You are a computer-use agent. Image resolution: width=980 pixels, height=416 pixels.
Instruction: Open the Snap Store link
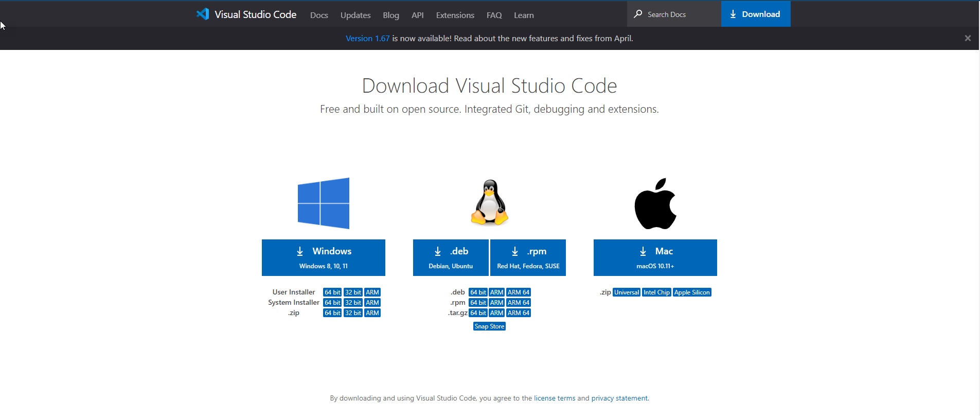tap(489, 326)
